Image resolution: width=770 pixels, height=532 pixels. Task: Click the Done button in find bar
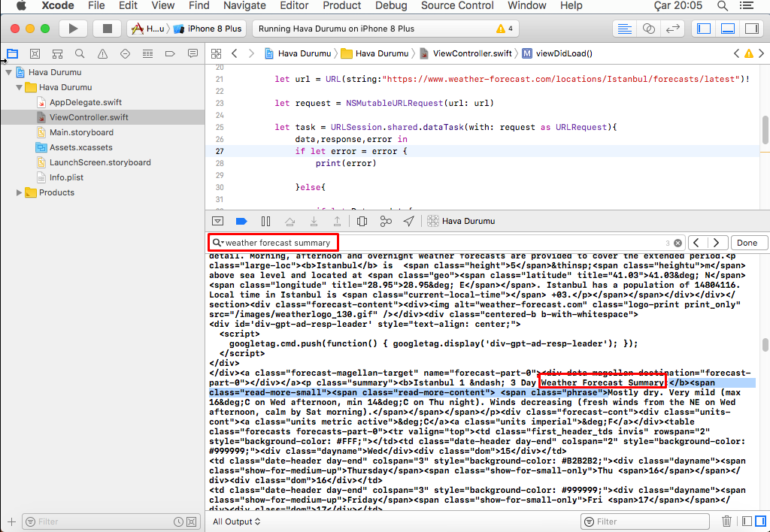[748, 242]
